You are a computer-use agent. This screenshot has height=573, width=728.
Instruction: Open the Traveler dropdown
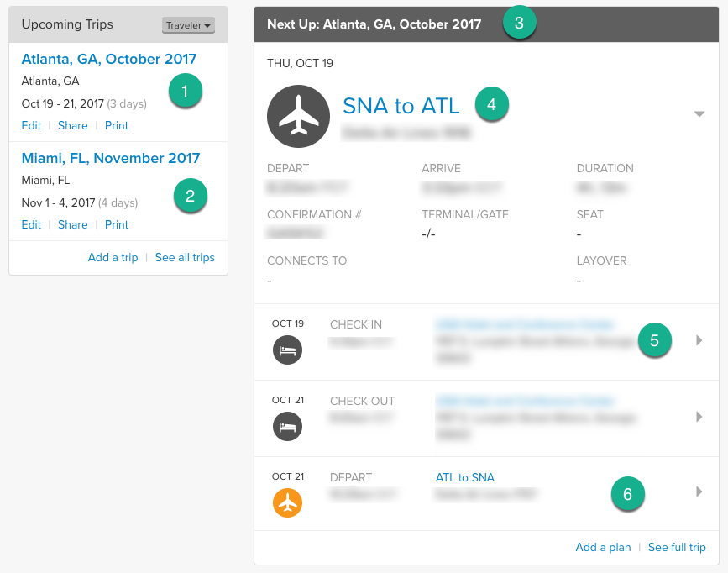[x=187, y=25]
